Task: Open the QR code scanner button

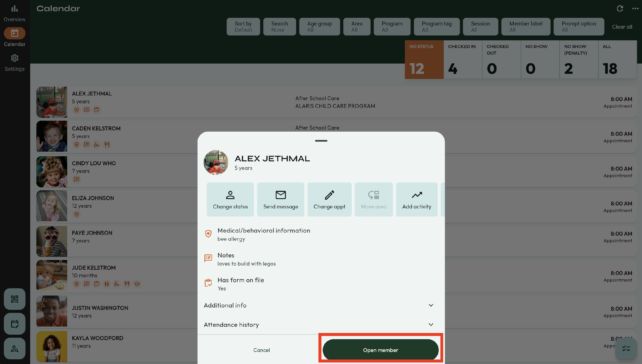Action: tap(15, 299)
